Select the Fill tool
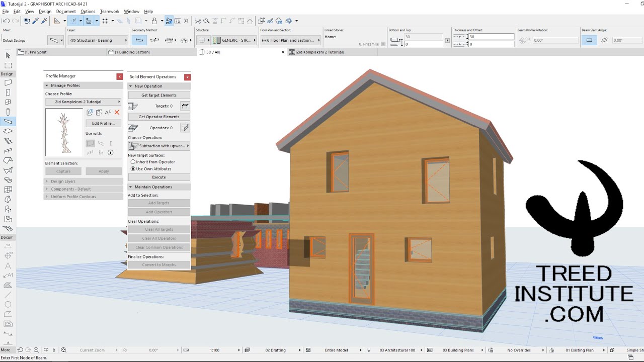The image size is (644, 362). tap(8, 285)
